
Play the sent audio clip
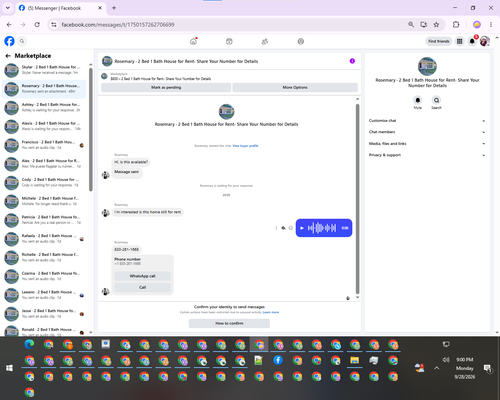[x=302, y=228]
